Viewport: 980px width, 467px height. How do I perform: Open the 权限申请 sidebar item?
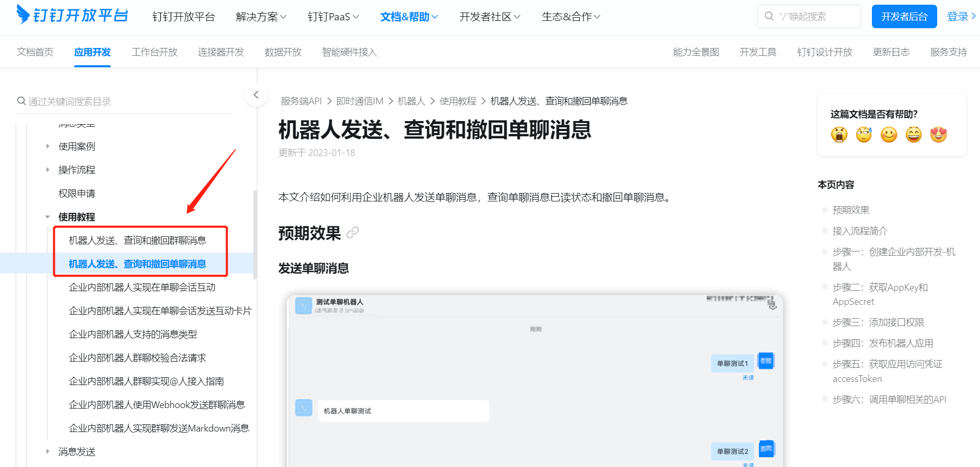pyautogui.click(x=77, y=193)
